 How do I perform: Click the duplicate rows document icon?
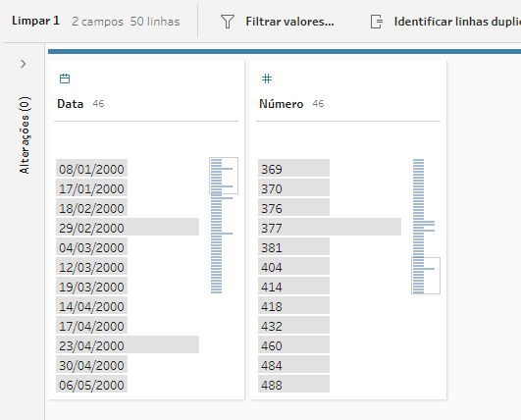(x=377, y=22)
